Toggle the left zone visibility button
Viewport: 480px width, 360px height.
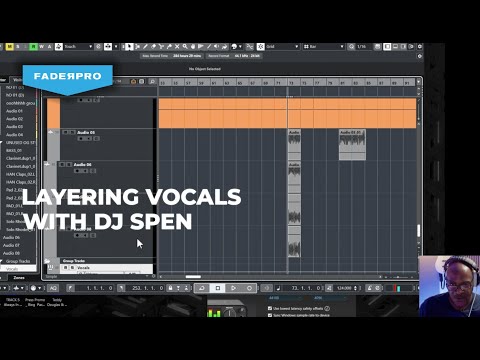pos(387,47)
